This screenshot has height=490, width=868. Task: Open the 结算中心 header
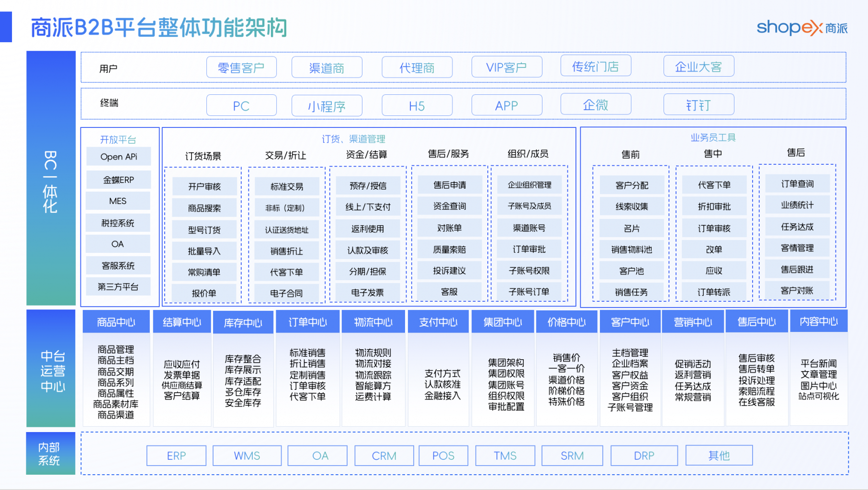coord(182,322)
